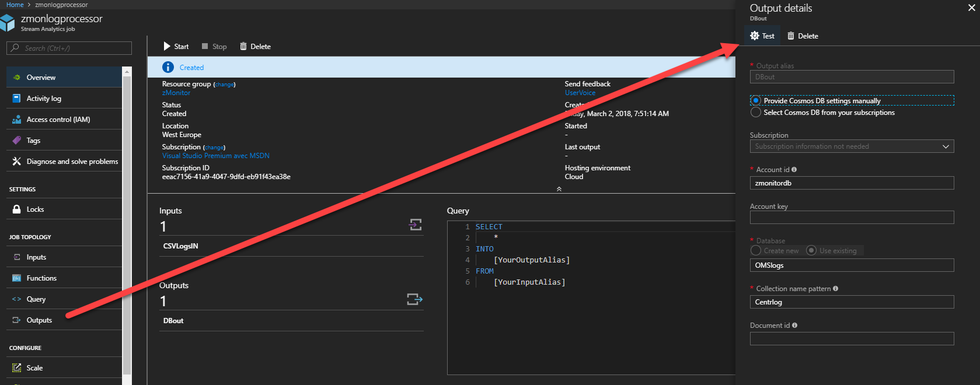Open the Activity log
The image size is (980, 385).
[64, 99]
